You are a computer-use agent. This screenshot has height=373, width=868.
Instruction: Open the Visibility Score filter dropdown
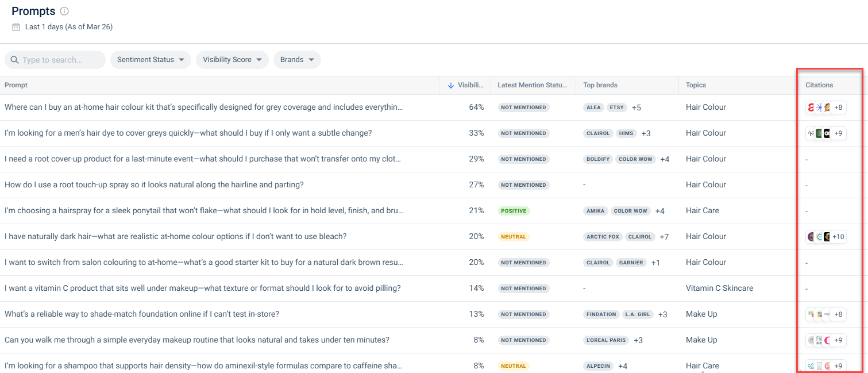(x=232, y=60)
